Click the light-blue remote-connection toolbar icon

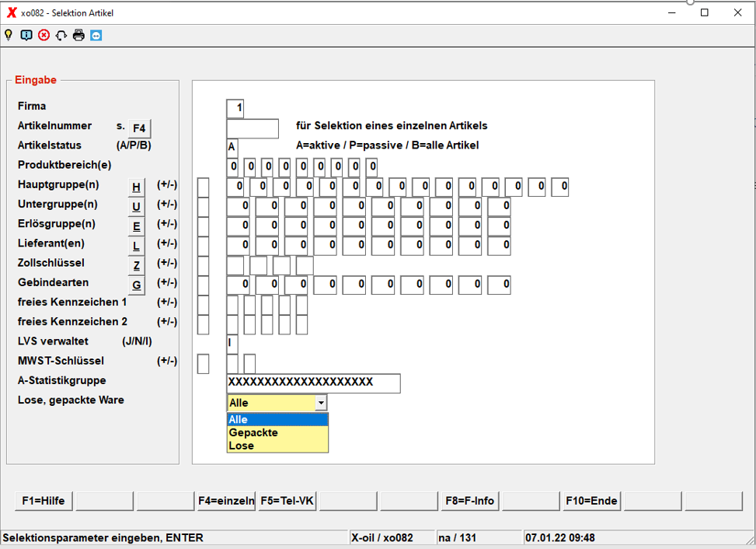coord(96,35)
